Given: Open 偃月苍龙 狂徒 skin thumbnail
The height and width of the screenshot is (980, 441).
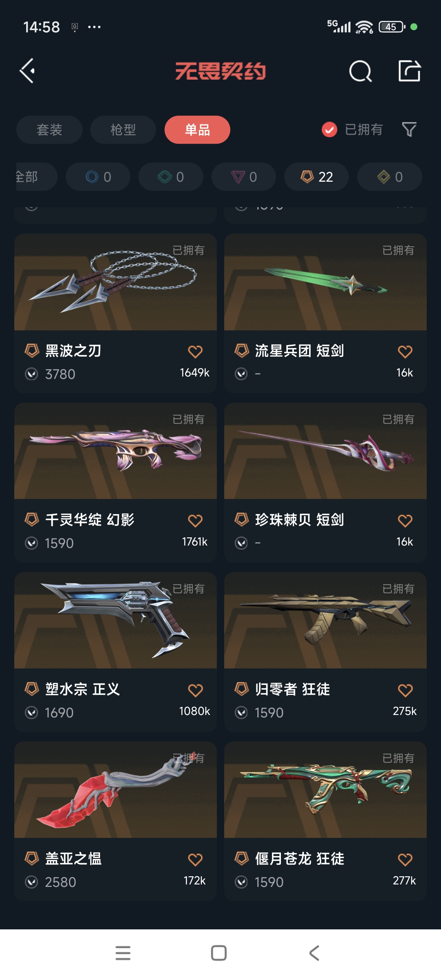Looking at the screenshot, I should coord(325,790).
